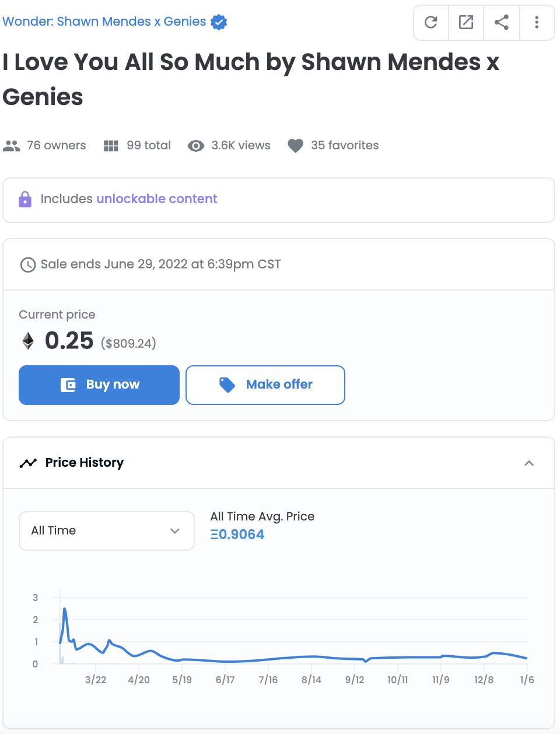Viewport: 560px width, 734px height.
Task: Click the clock icon beside sale end date
Action: [28, 265]
